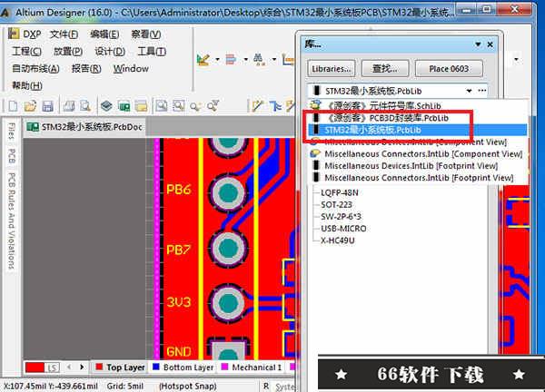Open 察看(V) menu
Screen dimensions: 545x392
[146, 34]
